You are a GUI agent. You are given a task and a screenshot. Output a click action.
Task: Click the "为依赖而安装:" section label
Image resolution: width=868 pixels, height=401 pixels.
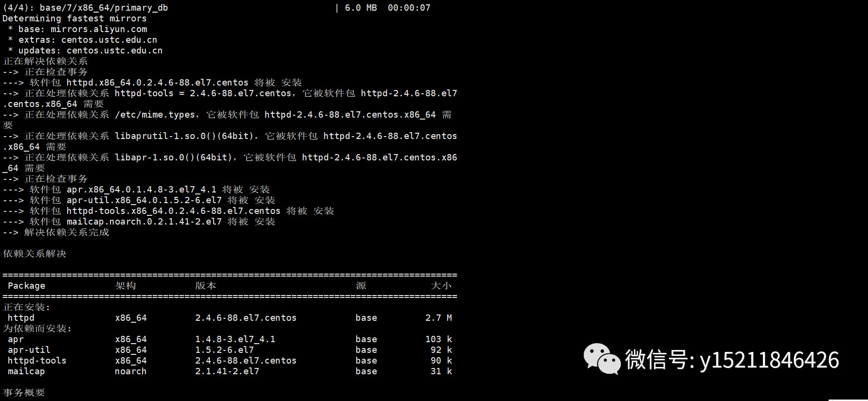tap(37, 329)
